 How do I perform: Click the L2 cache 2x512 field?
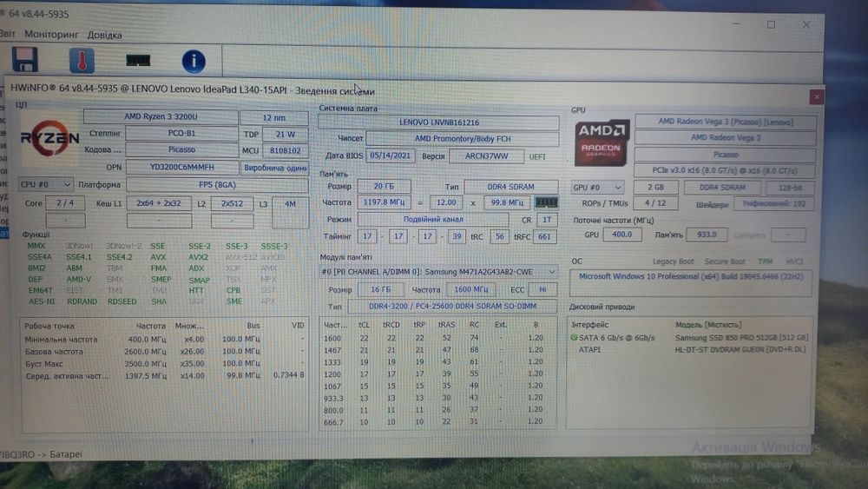tap(232, 204)
